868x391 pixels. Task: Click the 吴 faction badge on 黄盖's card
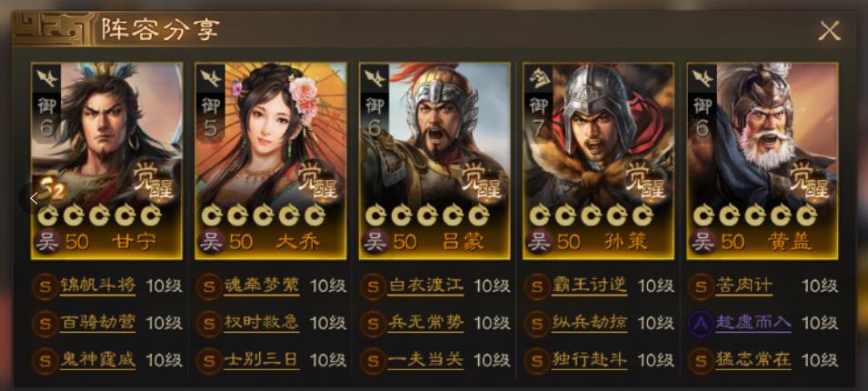point(703,242)
